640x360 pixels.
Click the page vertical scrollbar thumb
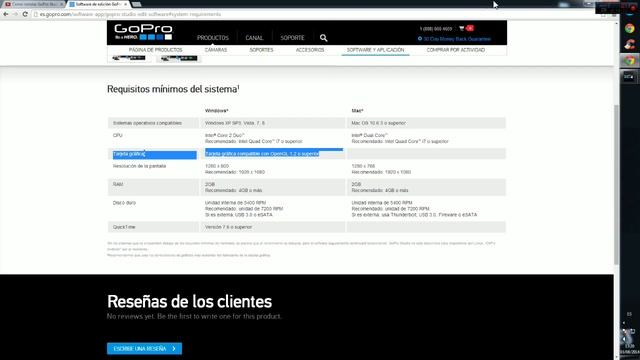pyautogui.click(x=616, y=184)
